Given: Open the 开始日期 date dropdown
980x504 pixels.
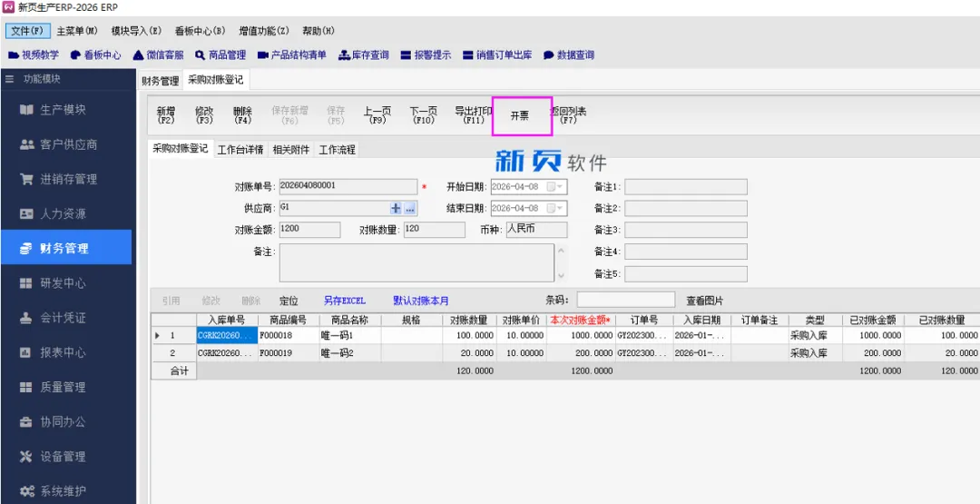Looking at the screenshot, I should point(560,187).
